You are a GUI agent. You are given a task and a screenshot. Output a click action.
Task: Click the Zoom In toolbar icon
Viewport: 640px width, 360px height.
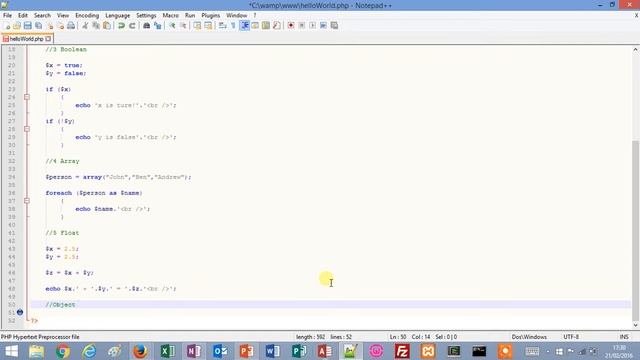172,26
